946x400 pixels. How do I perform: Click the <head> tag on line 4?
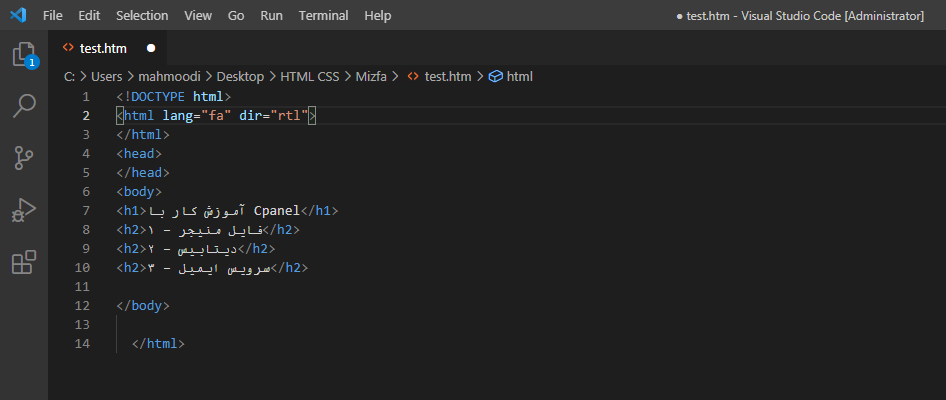coord(139,153)
